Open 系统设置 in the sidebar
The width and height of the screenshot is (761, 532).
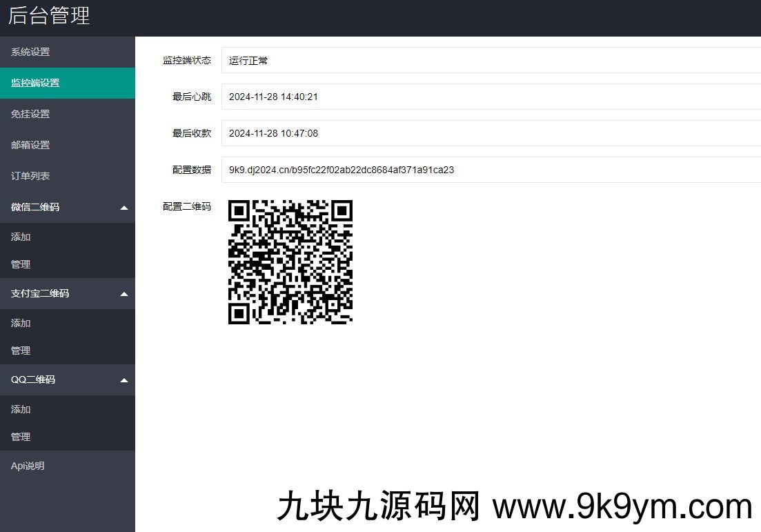click(x=68, y=52)
